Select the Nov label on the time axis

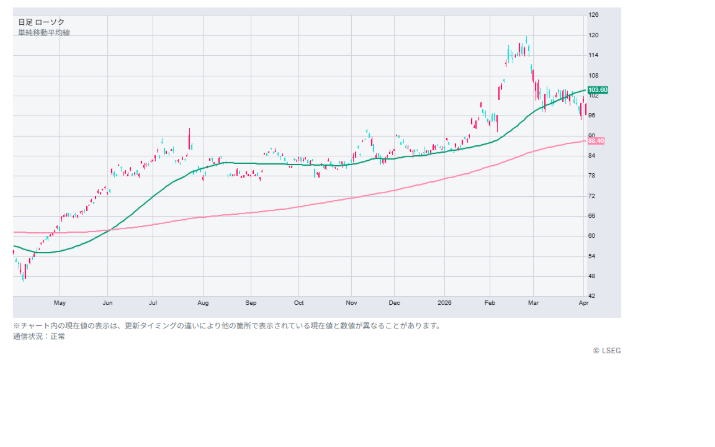coord(351,301)
